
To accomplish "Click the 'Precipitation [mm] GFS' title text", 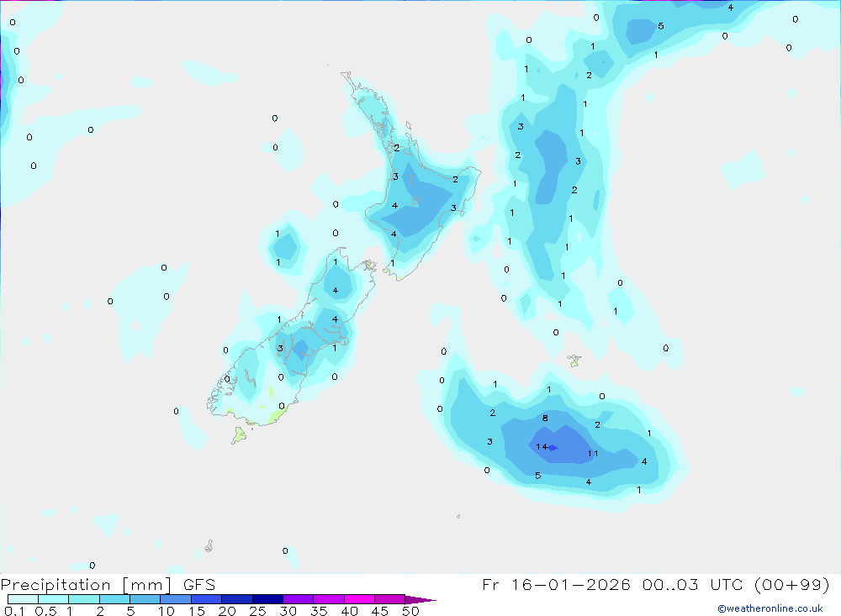I will (108, 584).
